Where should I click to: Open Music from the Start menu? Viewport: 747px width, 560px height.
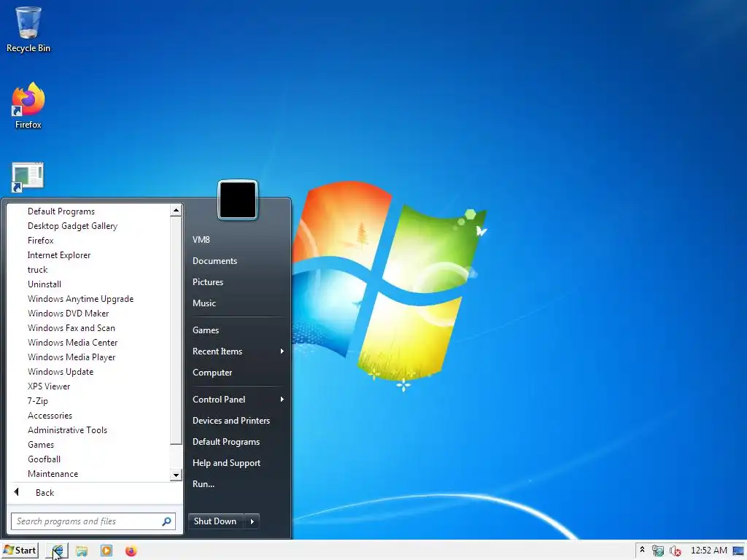coord(204,303)
